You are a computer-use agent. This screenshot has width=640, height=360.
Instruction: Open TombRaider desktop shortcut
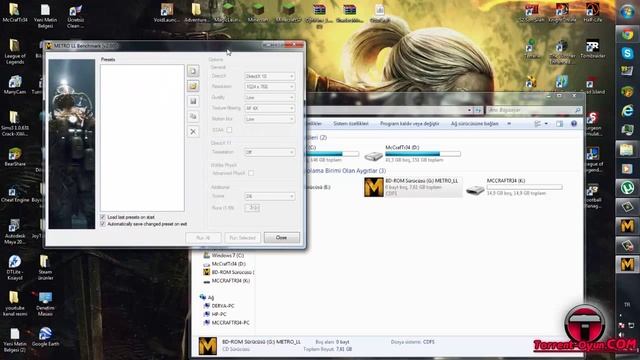coord(592,49)
